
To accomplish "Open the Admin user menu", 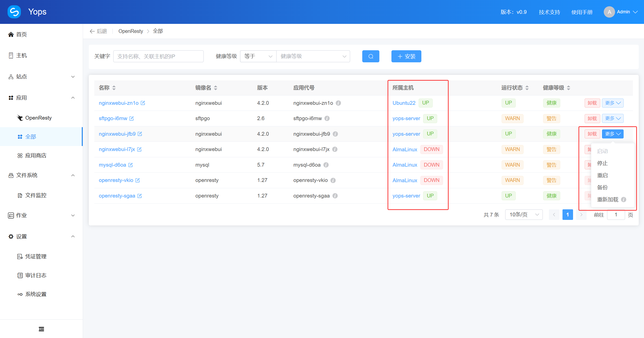I will pyautogui.click(x=621, y=12).
